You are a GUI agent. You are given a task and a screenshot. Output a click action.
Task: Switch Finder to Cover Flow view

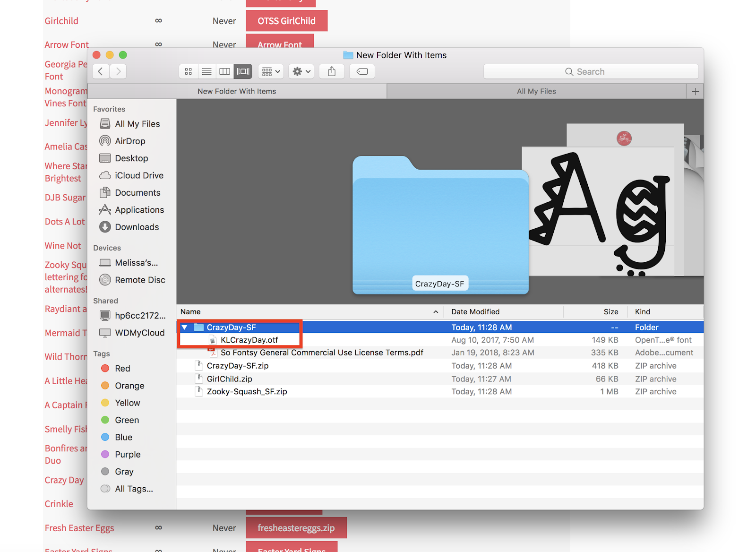(243, 71)
